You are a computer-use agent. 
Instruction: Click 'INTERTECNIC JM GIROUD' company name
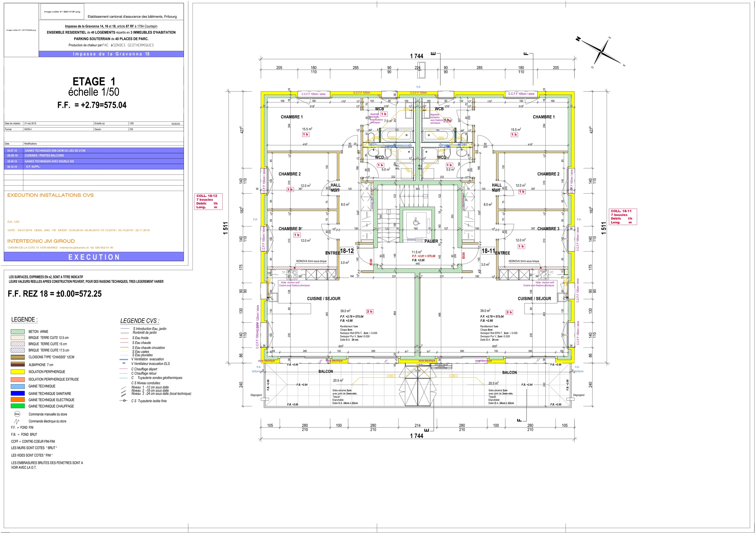pos(41,241)
